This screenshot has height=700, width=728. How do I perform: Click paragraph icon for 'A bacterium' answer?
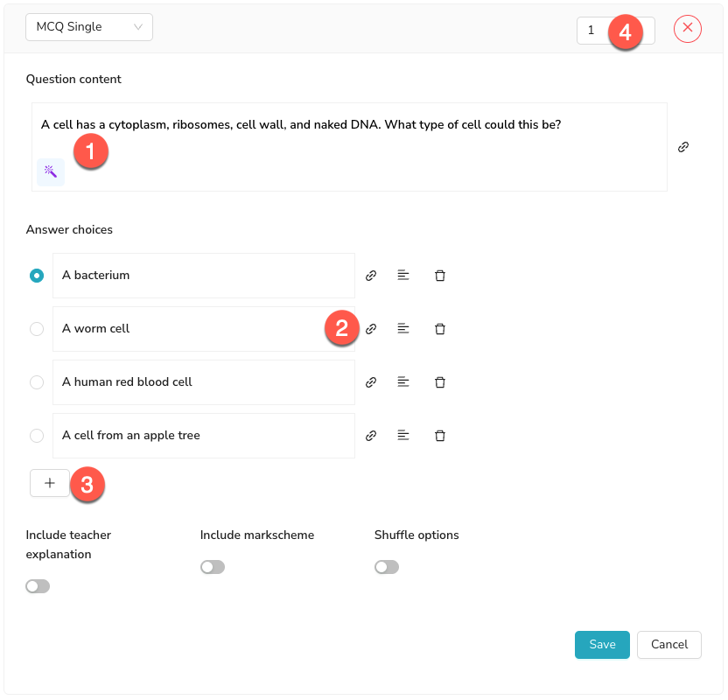coord(403,276)
